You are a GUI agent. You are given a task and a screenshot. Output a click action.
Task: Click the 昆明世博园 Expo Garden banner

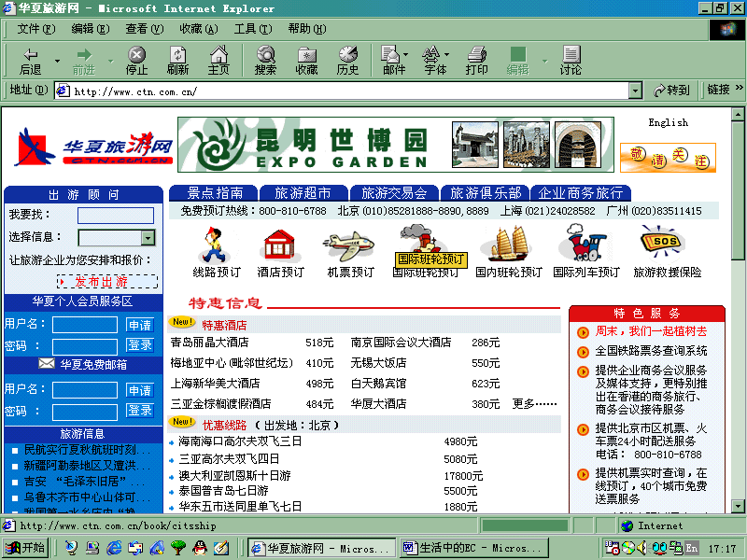395,145
